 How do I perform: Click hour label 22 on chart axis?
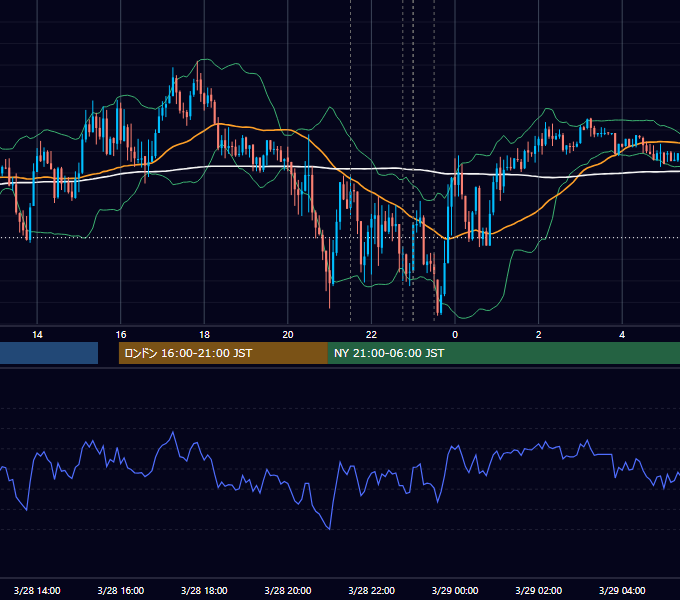(371, 335)
